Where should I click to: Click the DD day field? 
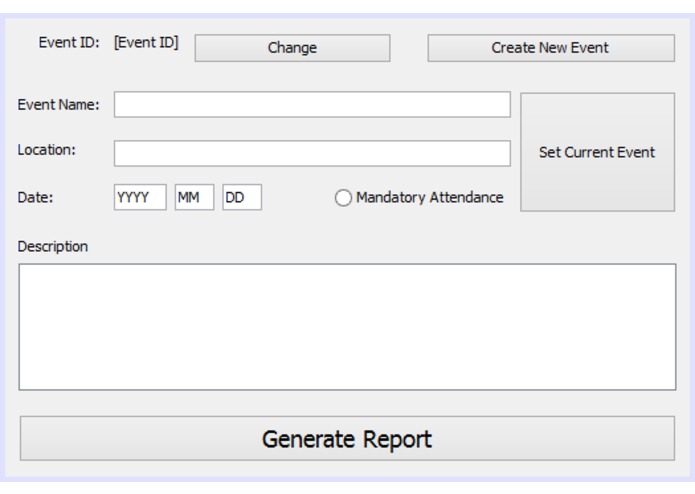tap(242, 197)
